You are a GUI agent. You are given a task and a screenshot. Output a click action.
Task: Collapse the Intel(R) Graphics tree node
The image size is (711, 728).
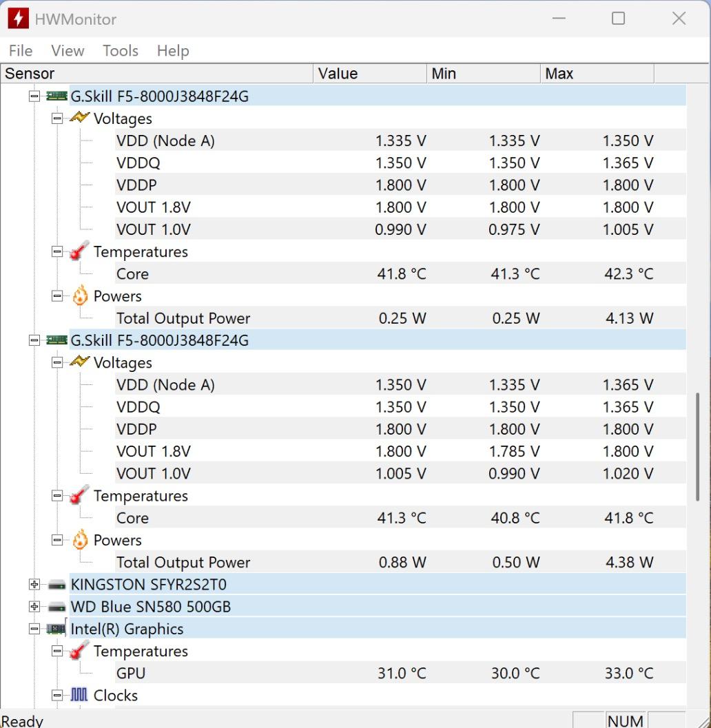tap(34, 629)
